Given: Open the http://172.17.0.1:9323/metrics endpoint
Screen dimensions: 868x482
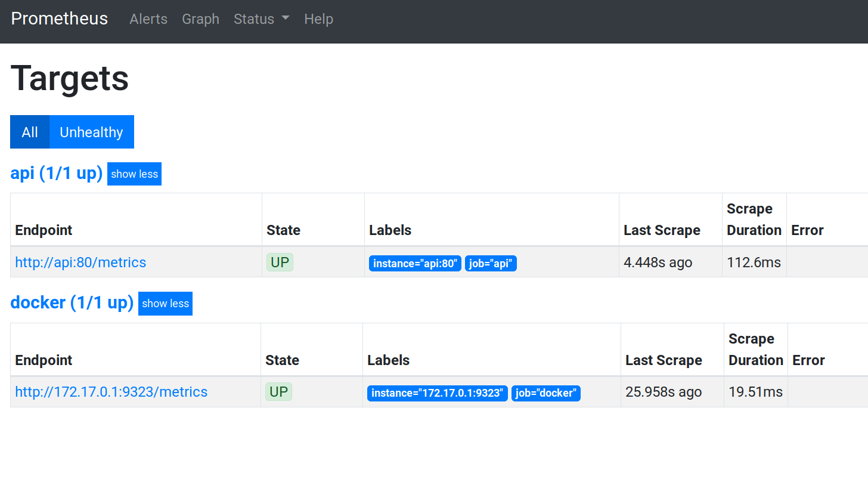Looking at the screenshot, I should pyautogui.click(x=111, y=392).
